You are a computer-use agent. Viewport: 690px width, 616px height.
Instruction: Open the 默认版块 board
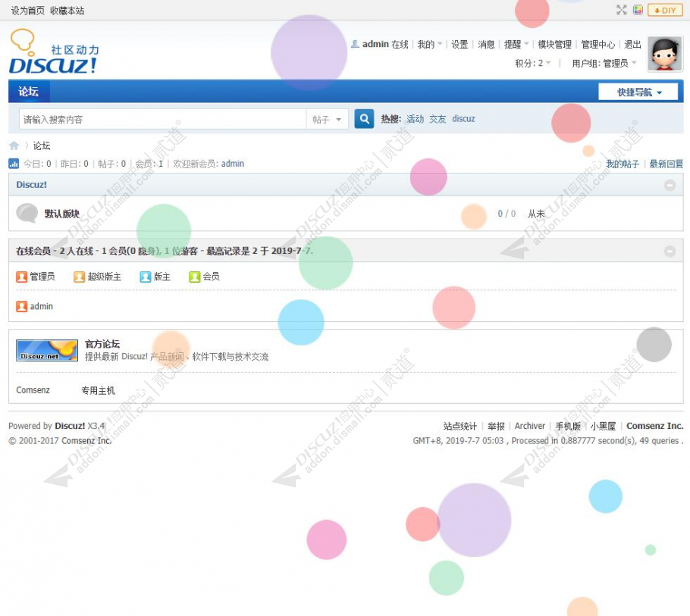click(61, 214)
